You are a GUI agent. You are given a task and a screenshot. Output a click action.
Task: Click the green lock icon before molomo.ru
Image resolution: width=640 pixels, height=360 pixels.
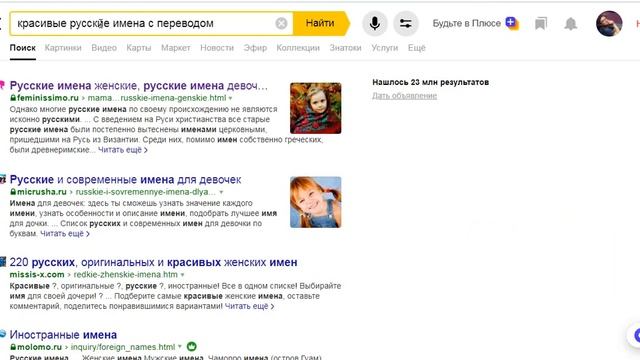[x=13, y=347]
